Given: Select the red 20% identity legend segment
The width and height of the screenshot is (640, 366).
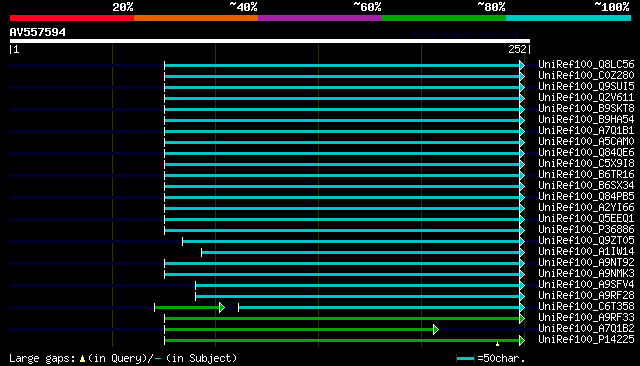Looking at the screenshot, I should pos(72,18).
